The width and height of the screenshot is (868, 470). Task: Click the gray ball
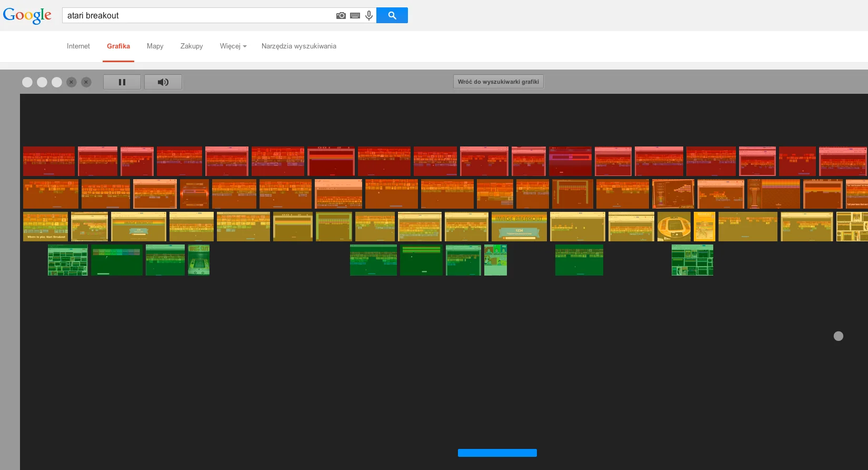pos(839,336)
